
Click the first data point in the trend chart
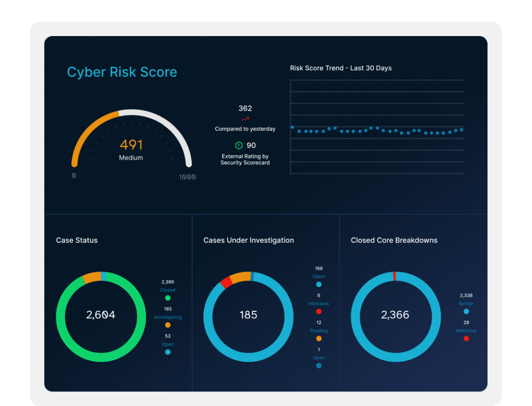click(x=292, y=127)
